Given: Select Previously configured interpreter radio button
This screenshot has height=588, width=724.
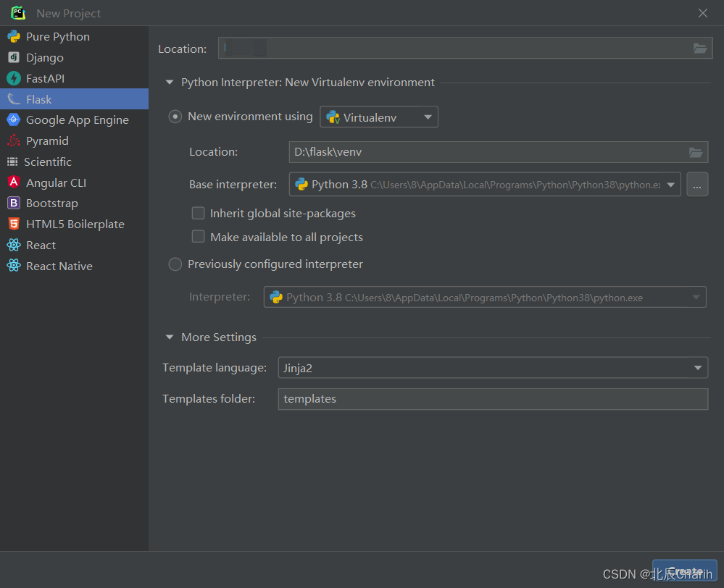Looking at the screenshot, I should [175, 264].
